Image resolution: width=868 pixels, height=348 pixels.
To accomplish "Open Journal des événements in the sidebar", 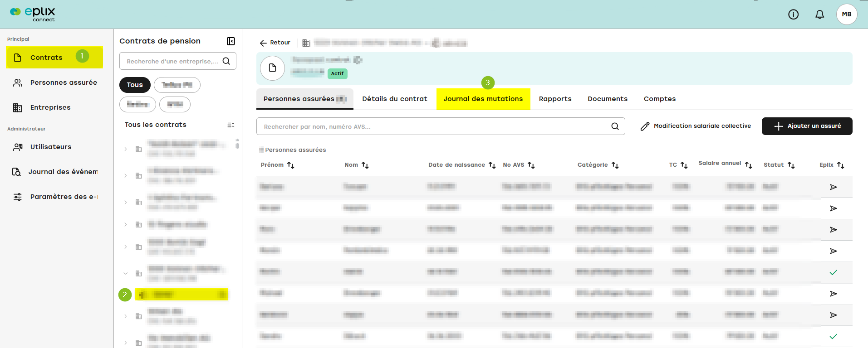I will click(x=54, y=172).
